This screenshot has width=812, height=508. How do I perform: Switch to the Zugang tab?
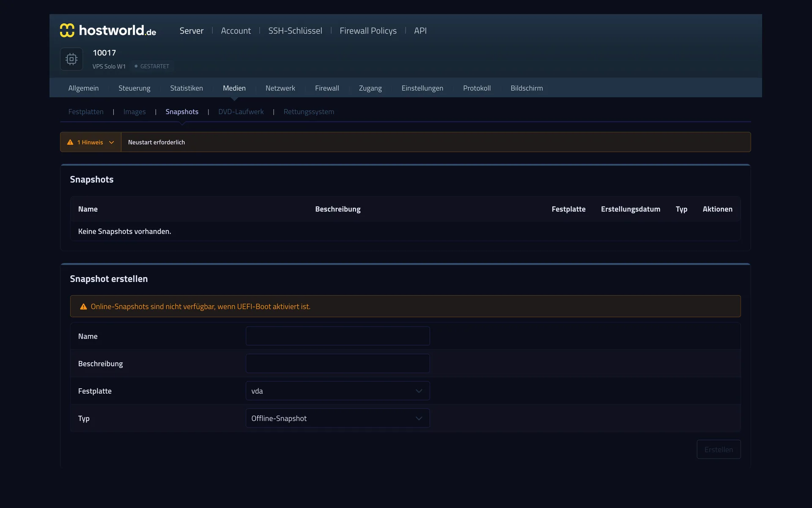370,88
